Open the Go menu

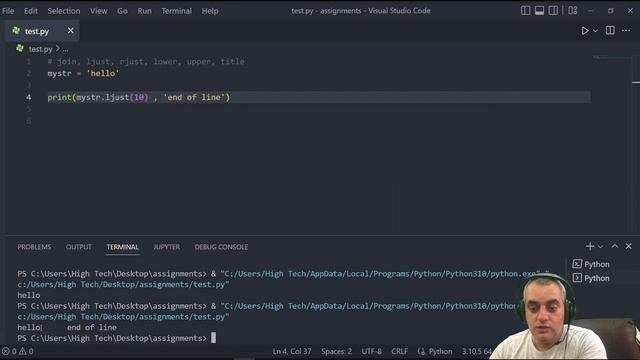click(x=122, y=11)
